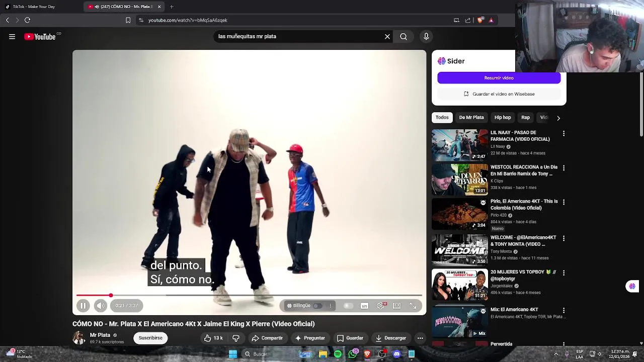Click the 0:21 / 3:37 time display
The image size is (644, 362).
click(x=126, y=306)
